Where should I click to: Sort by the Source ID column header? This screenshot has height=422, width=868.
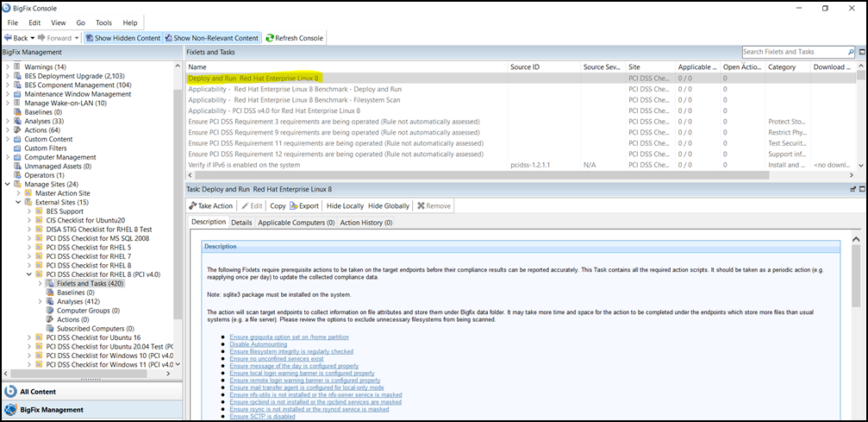(x=544, y=67)
